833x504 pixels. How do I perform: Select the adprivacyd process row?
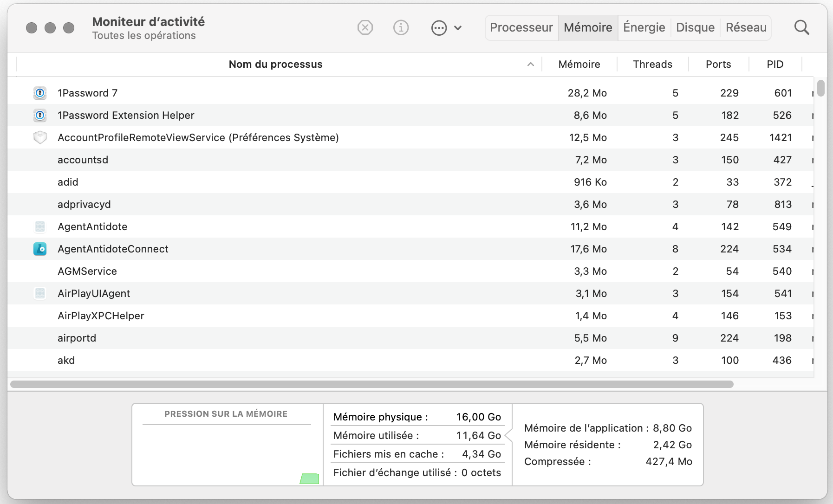[410, 205]
